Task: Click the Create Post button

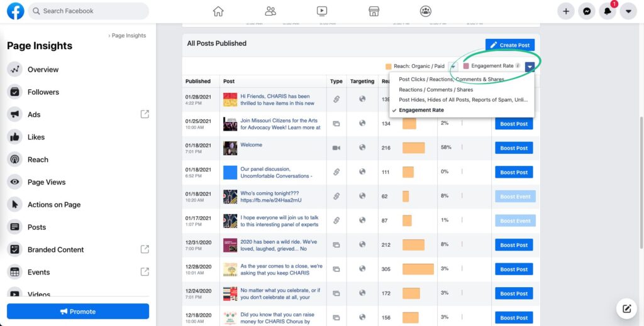Action: pyautogui.click(x=509, y=45)
